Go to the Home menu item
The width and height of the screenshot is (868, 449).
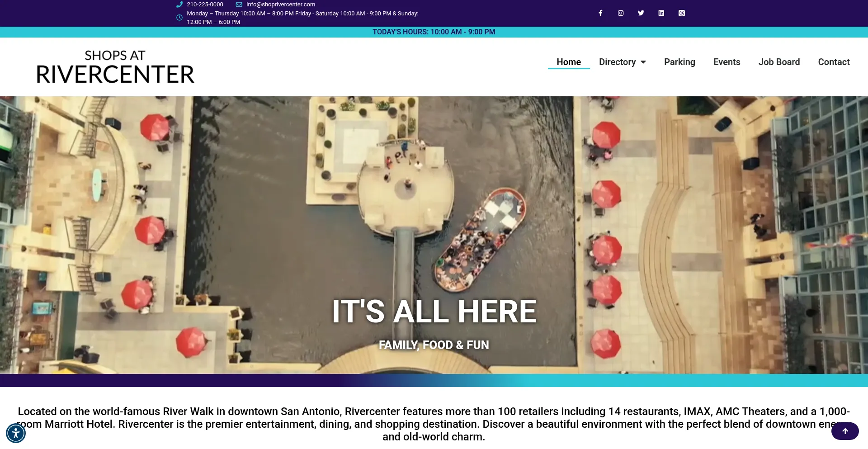568,62
